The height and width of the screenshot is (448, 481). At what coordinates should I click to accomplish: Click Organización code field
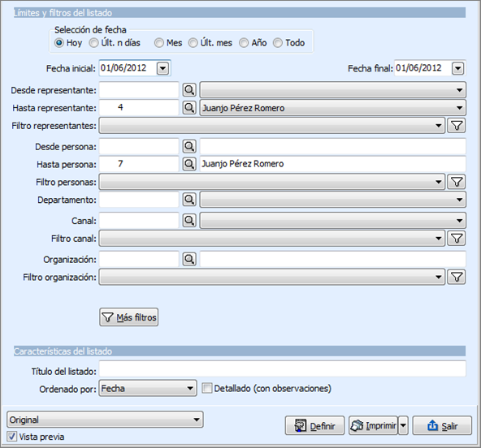tap(139, 259)
